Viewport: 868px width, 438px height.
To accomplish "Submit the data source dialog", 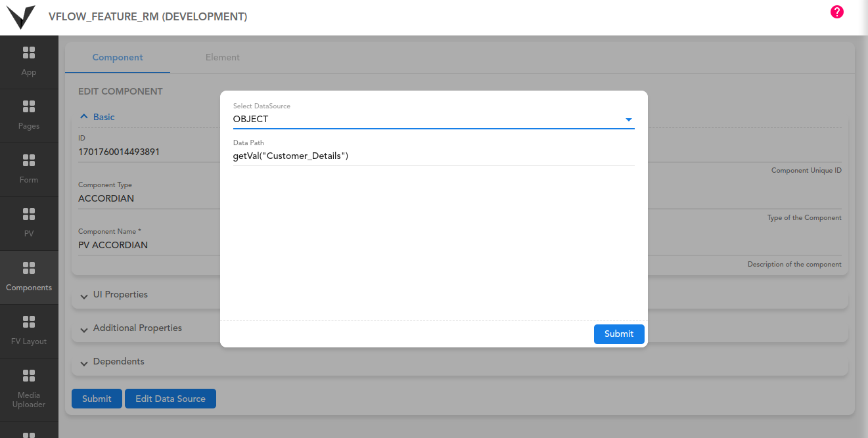I will [619, 334].
